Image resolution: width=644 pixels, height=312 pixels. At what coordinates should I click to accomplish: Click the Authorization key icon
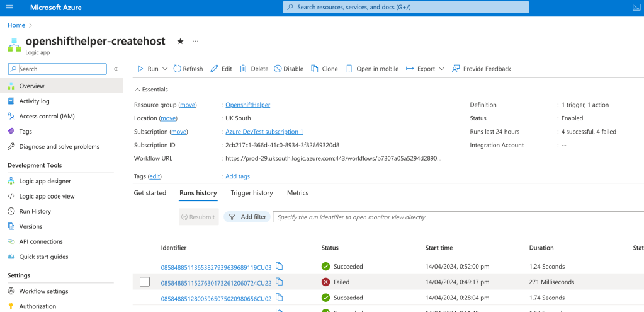11,306
